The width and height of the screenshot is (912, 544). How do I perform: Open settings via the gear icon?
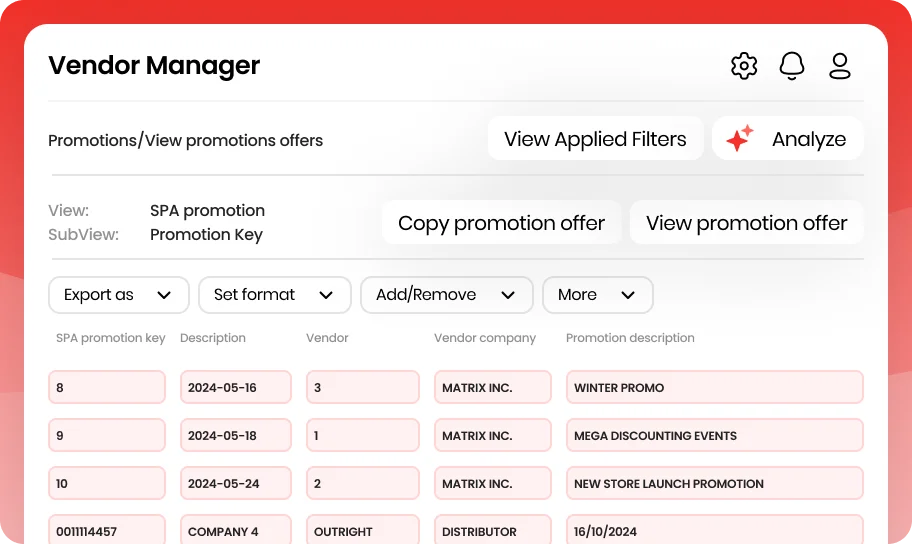point(744,66)
